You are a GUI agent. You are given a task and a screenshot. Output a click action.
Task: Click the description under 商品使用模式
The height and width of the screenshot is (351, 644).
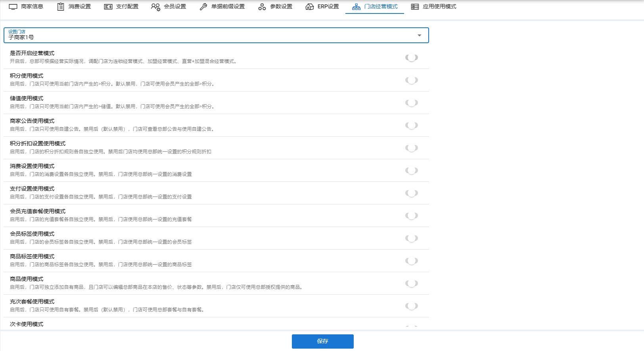point(157,287)
